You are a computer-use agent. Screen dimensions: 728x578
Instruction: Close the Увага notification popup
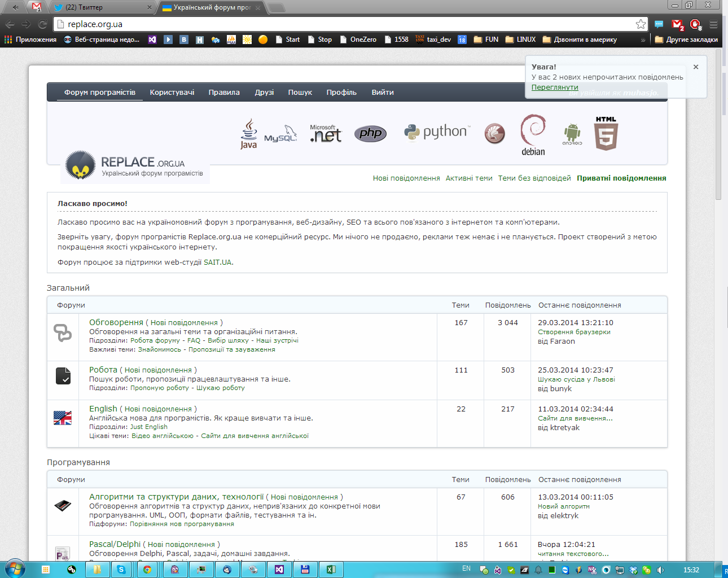coord(696,67)
